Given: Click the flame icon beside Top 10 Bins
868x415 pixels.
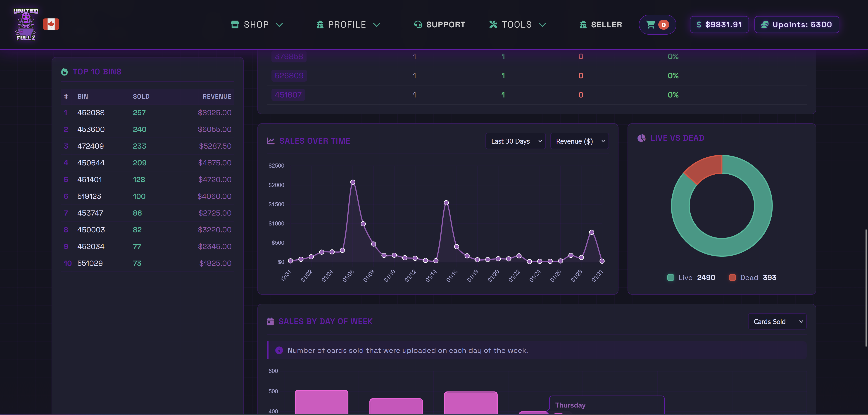Looking at the screenshot, I should point(64,72).
